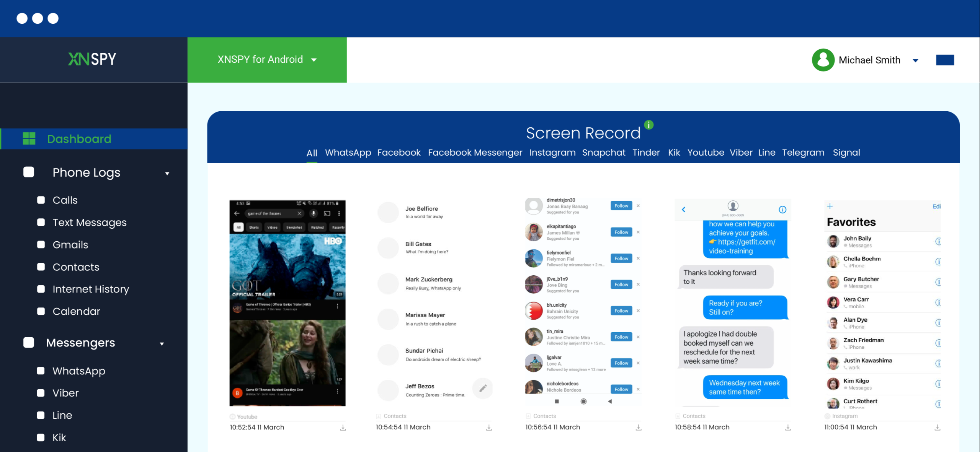Click the green Dashboard grid icon
980x452 pixels.
pyautogui.click(x=29, y=138)
